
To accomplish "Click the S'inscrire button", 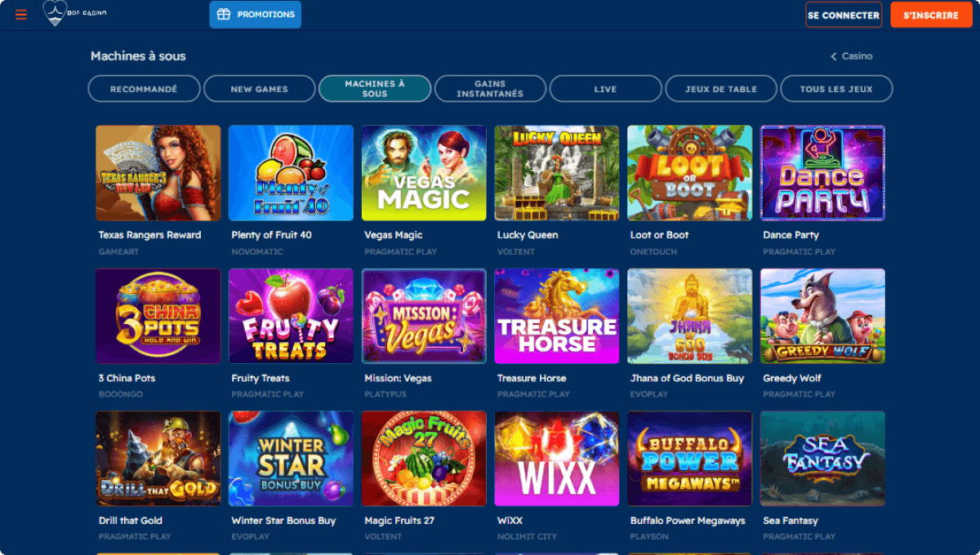I will [931, 15].
